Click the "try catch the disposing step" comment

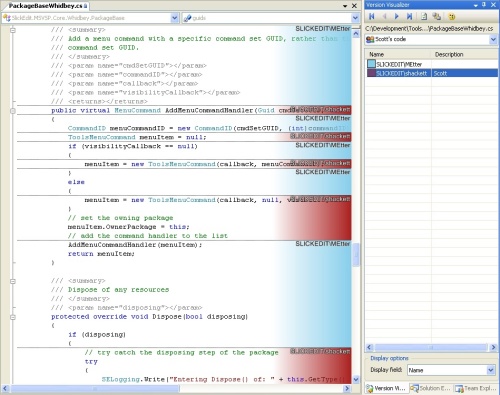181,352
